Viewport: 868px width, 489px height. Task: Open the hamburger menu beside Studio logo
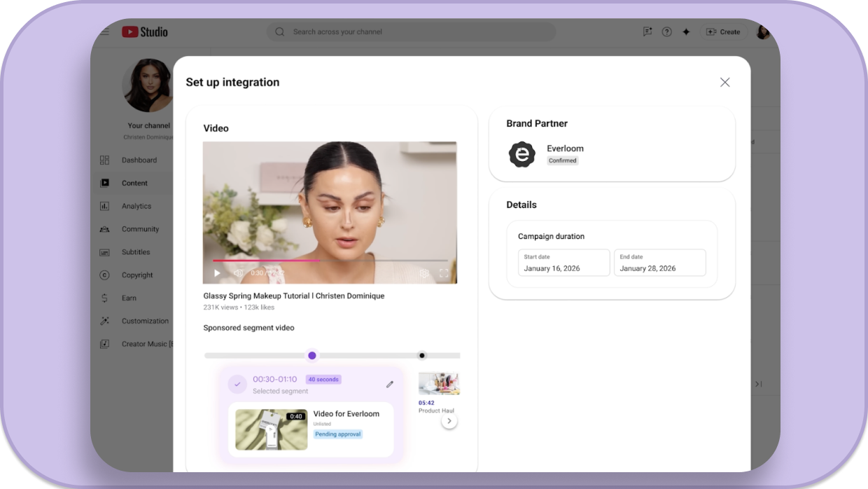[x=104, y=32]
